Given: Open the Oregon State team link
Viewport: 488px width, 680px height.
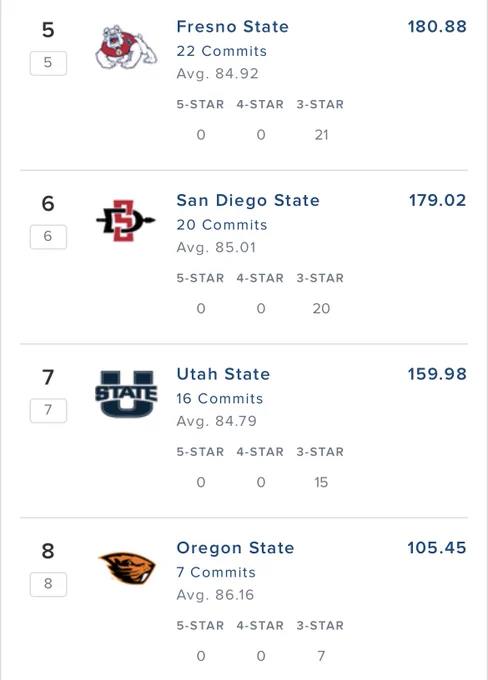Looking at the screenshot, I should [235, 548].
